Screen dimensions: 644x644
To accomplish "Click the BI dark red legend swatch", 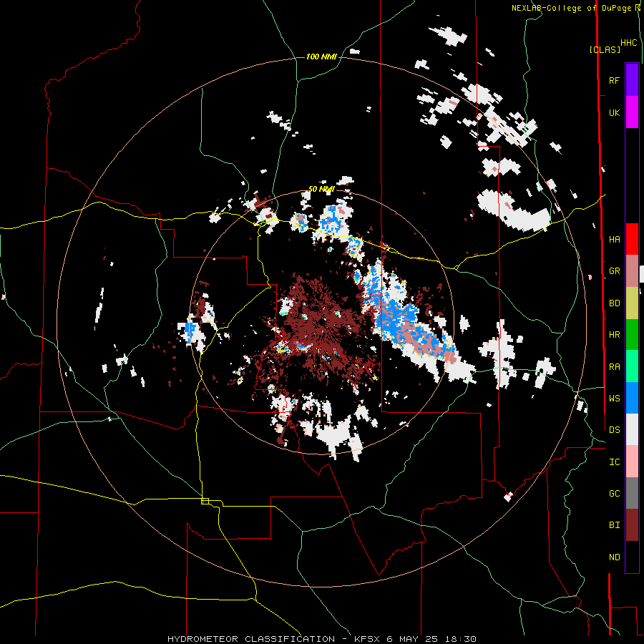I will (632, 525).
